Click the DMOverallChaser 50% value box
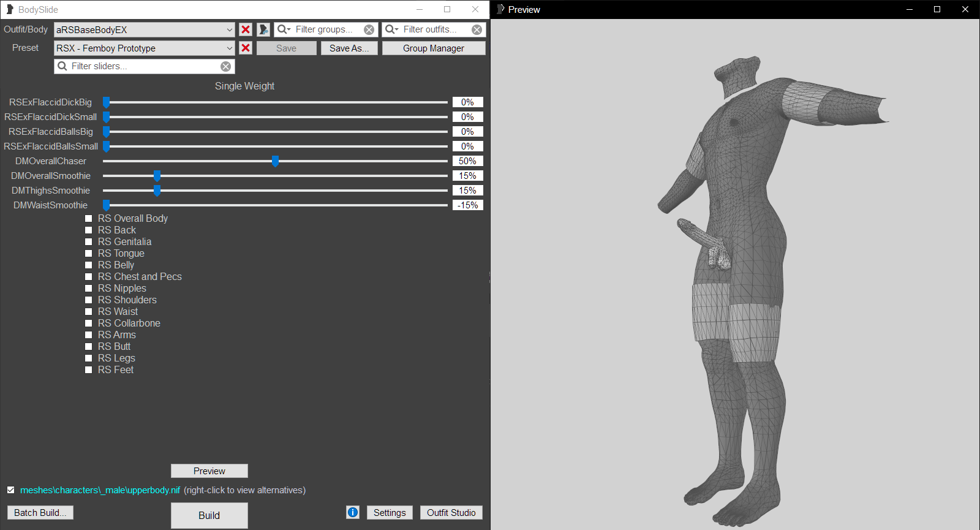980x530 pixels. 468,161
